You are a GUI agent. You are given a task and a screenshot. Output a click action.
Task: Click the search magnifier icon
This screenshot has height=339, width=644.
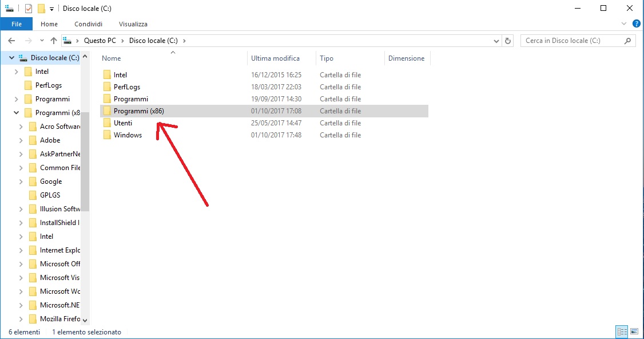pyautogui.click(x=627, y=41)
